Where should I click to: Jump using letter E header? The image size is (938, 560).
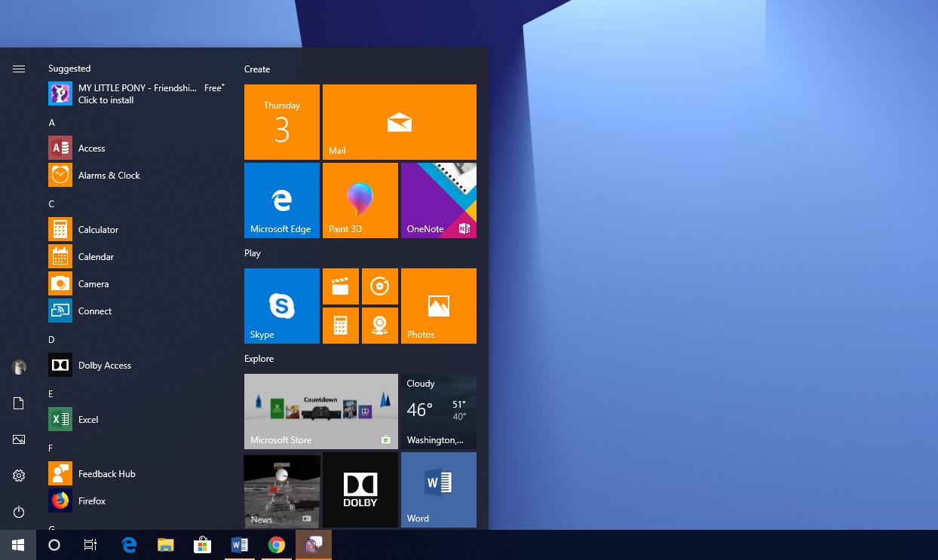(51, 394)
